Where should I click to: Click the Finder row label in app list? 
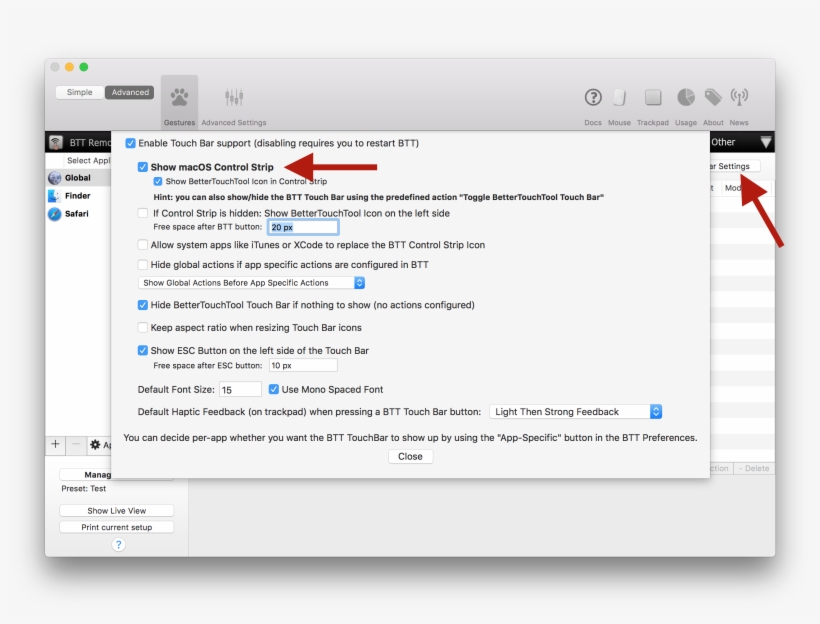pos(77,196)
